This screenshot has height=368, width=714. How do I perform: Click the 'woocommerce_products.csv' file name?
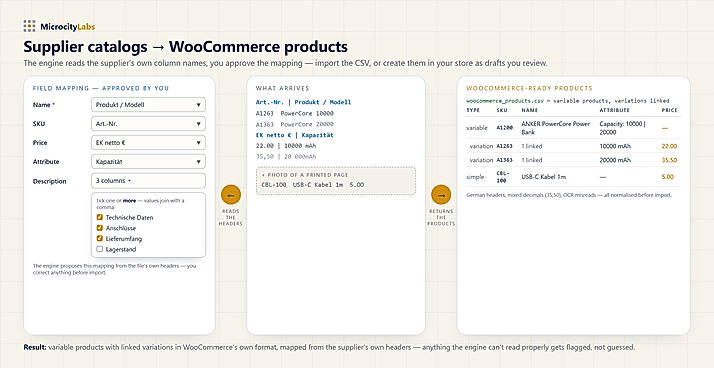click(505, 101)
